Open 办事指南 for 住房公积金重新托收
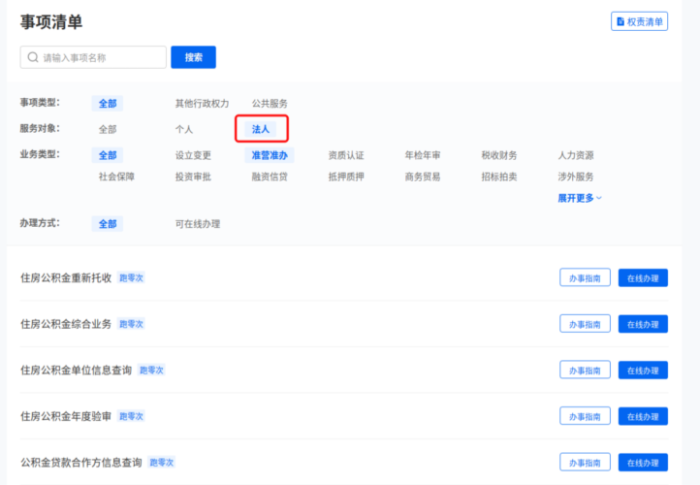This screenshot has width=700, height=485. [x=585, y=278]
